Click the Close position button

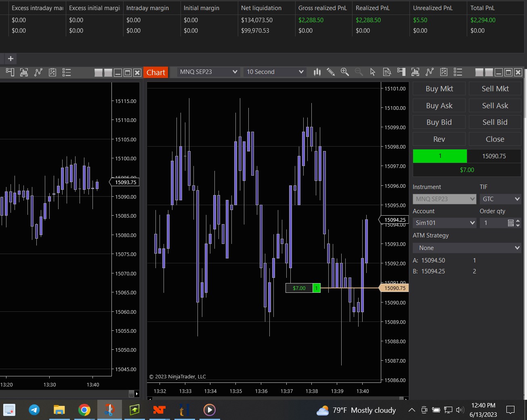click(x=495, y=139)
